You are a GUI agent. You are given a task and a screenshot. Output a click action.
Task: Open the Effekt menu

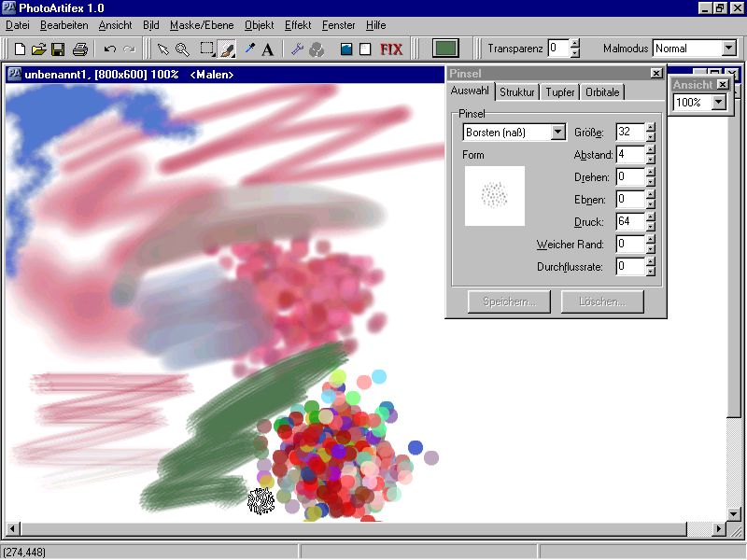[x=299, y=25]
